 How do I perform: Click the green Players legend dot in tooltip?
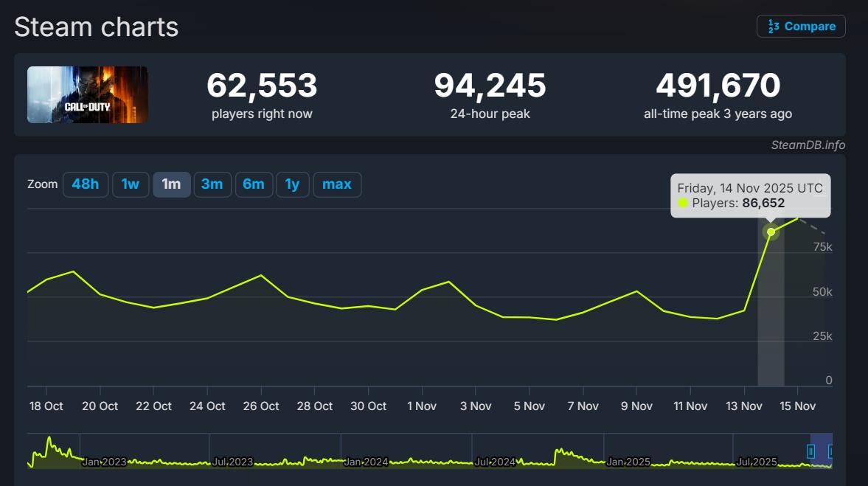coord(683,204)
